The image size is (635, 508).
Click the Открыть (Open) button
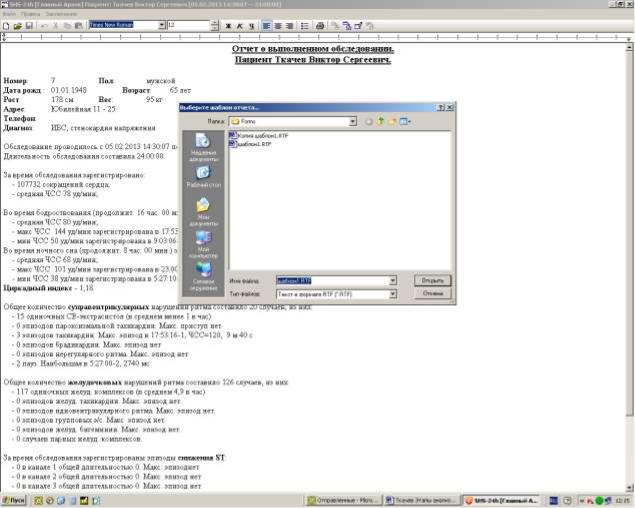(x=433, y=280)
